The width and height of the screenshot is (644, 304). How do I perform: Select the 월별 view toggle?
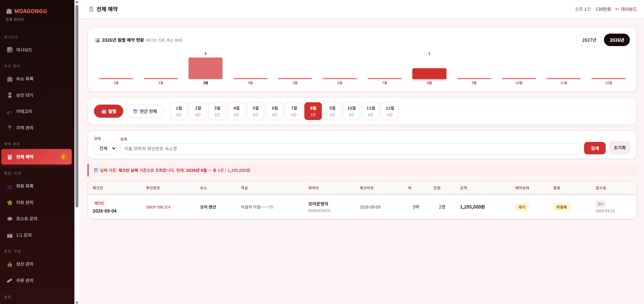(108, 111)
